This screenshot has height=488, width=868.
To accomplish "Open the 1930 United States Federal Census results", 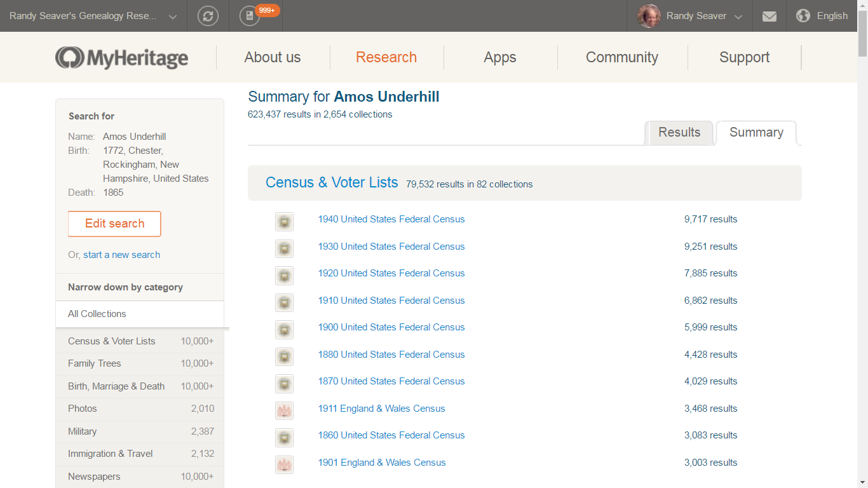I will pos(391,246).
